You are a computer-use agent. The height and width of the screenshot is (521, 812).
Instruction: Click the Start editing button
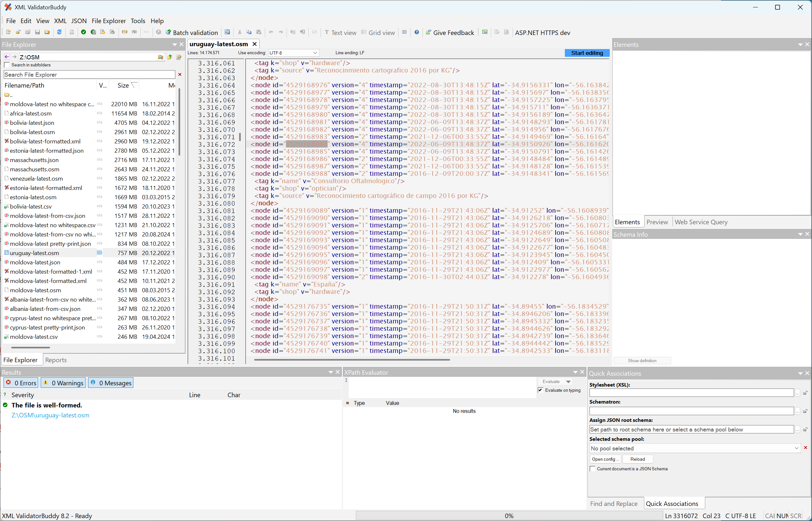[587, 53]
